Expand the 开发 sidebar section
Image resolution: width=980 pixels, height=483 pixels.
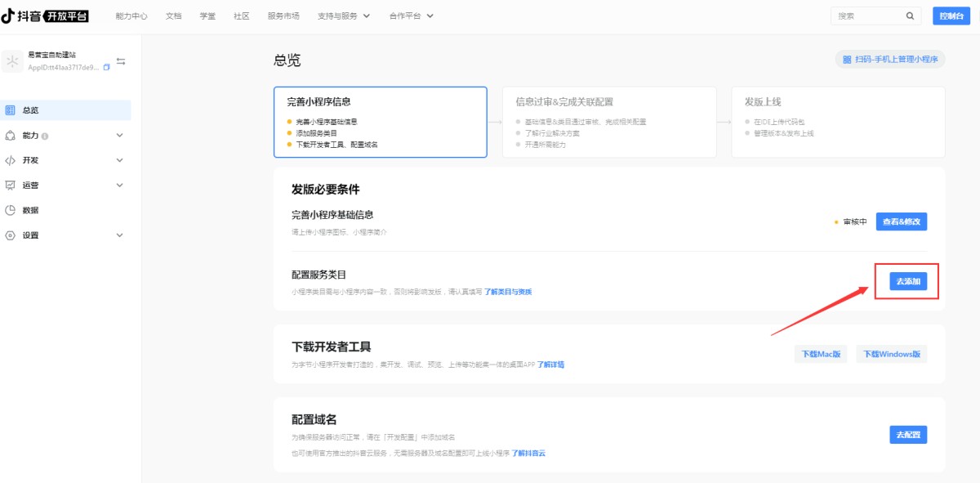pyautogui.click(x=119, y=160)
